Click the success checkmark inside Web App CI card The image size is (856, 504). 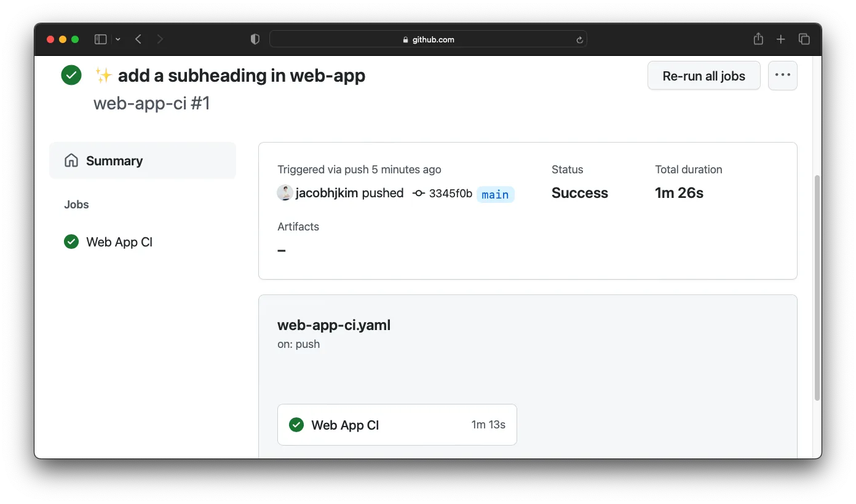[296, 425]
